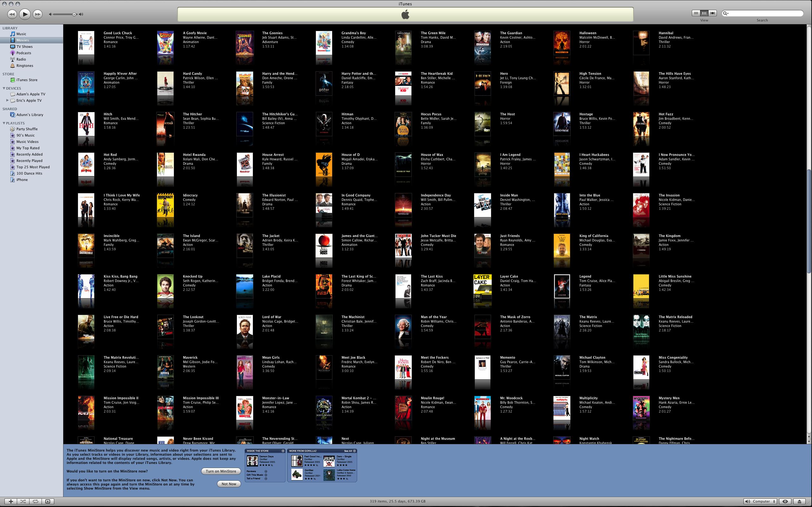812x507 pixels.
Task: Click the Turn on MiniStore button
Action: tap(221, 471)
